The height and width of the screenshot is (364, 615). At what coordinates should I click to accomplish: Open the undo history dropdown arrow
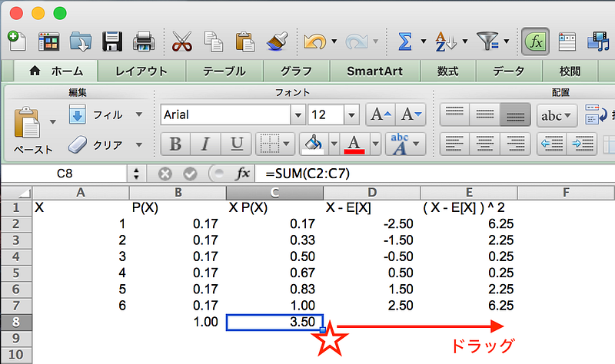pos(334,41)
